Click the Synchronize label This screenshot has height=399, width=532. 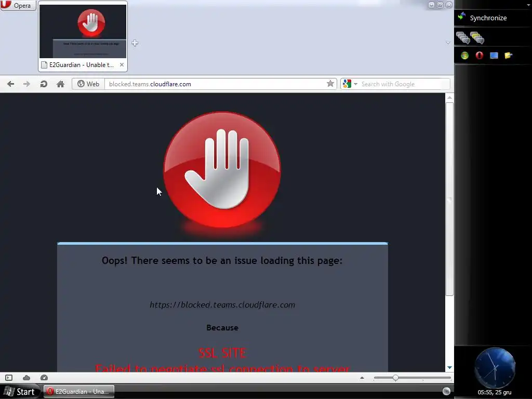point(488,18)
